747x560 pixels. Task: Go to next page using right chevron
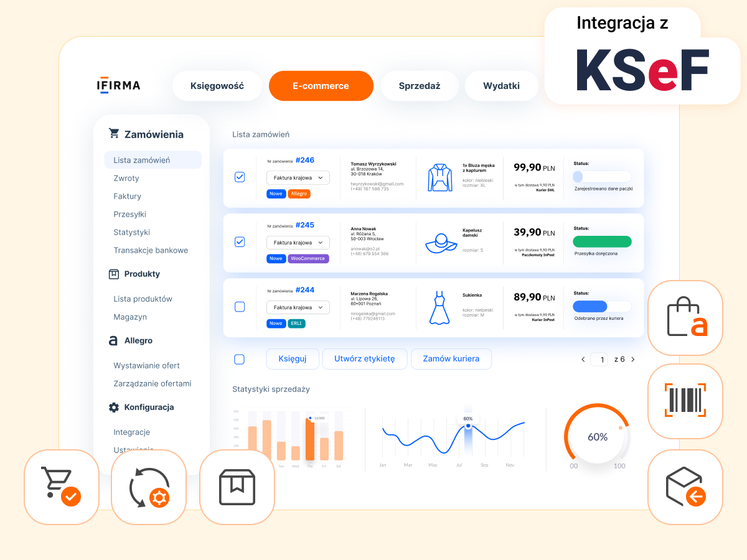coord(633,359)
